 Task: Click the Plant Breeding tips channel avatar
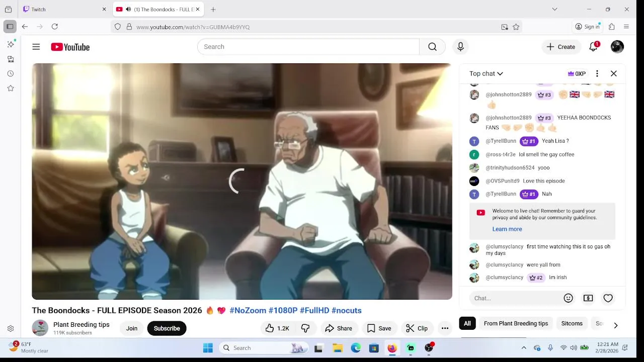pyautogui.click(x=40, y=328)
